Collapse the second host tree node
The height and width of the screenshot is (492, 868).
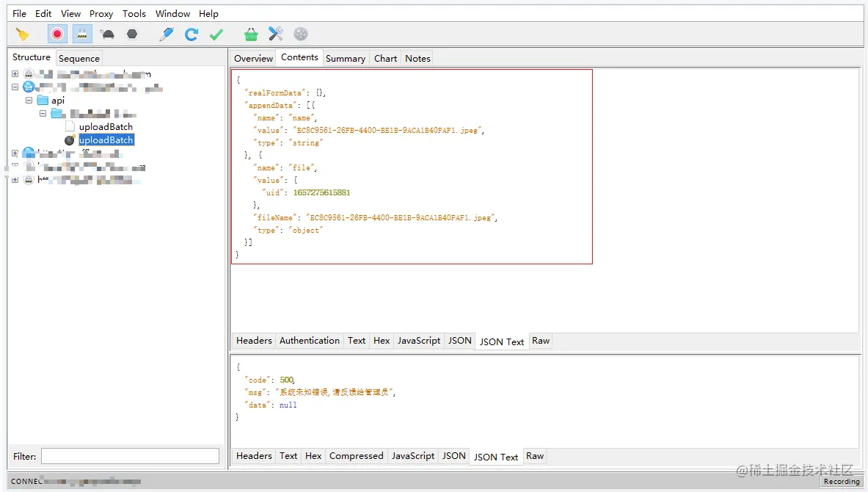pyautogui.click(x=15, y=87)
